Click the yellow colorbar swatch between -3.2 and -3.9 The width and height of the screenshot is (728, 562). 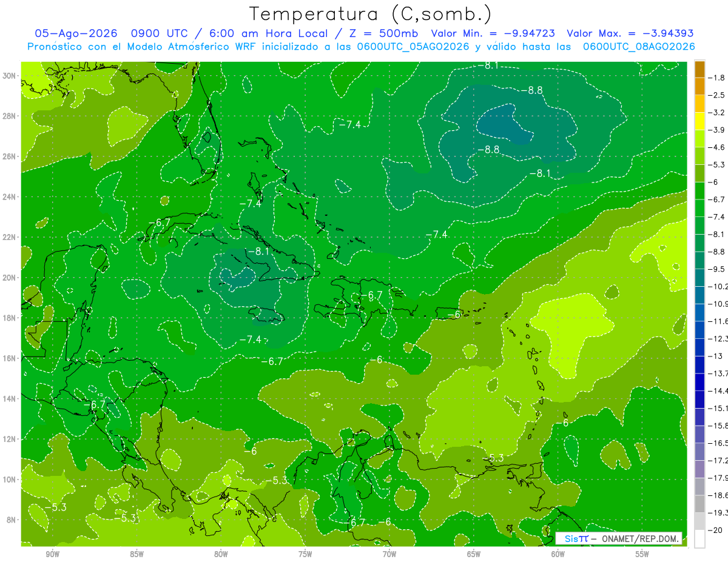tap(699, 121)
